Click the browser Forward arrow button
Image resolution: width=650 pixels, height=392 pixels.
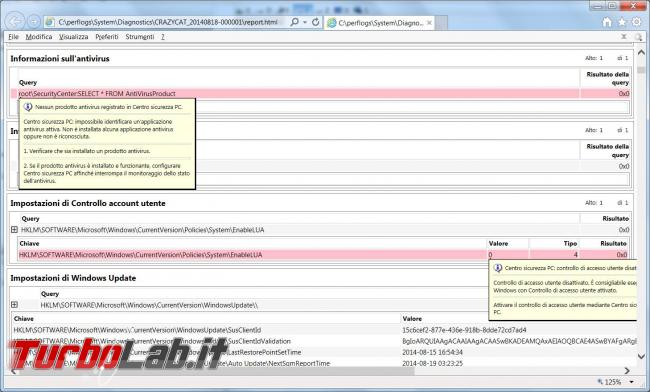[34, 22]
